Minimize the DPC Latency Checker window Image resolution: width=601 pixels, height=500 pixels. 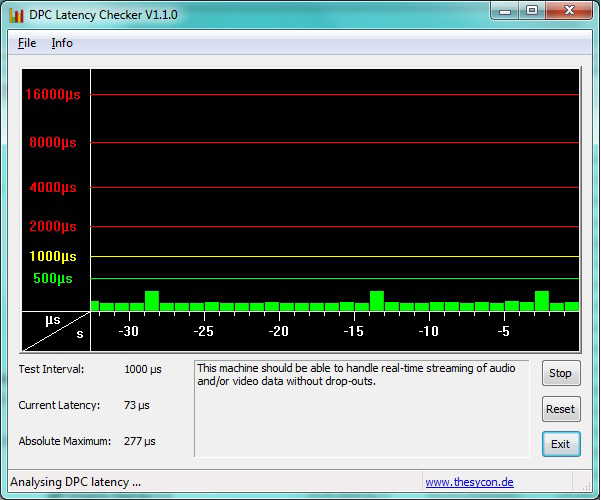click(505, 11)
